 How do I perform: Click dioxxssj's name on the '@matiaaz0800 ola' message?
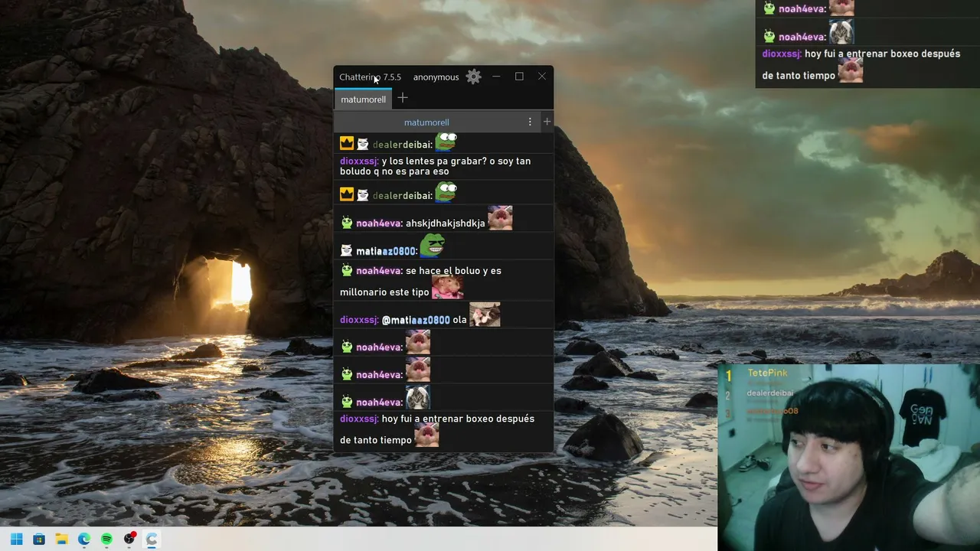[x=359, y=320]
